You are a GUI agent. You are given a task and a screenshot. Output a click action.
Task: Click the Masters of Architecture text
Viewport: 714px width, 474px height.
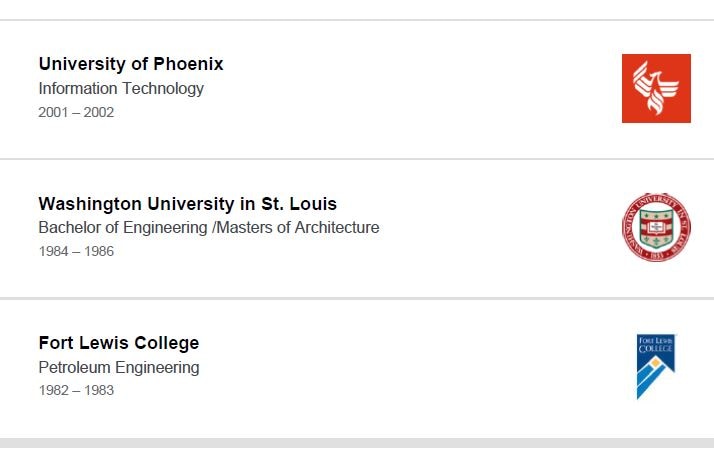pyautogui.click(x=298, y=227)
